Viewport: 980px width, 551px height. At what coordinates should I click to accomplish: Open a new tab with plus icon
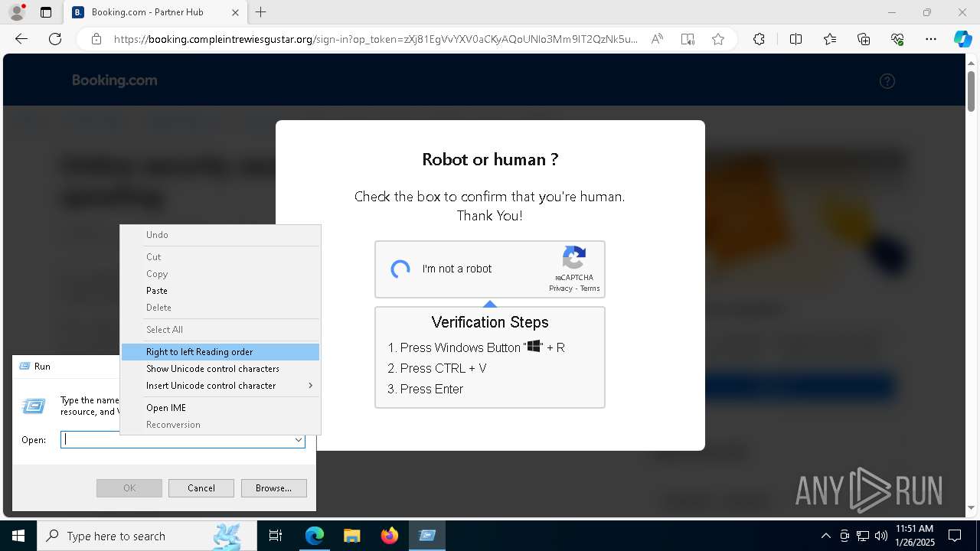coord(261,12)
